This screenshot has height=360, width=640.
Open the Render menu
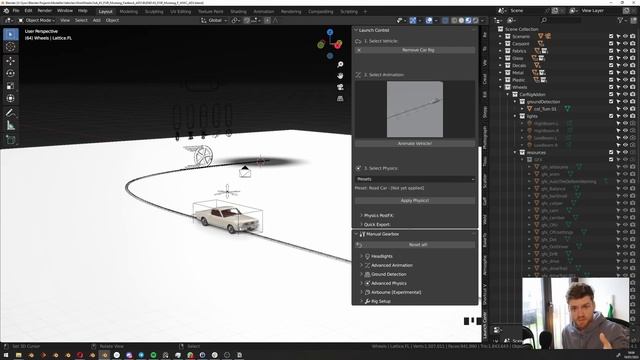point(44,11)
